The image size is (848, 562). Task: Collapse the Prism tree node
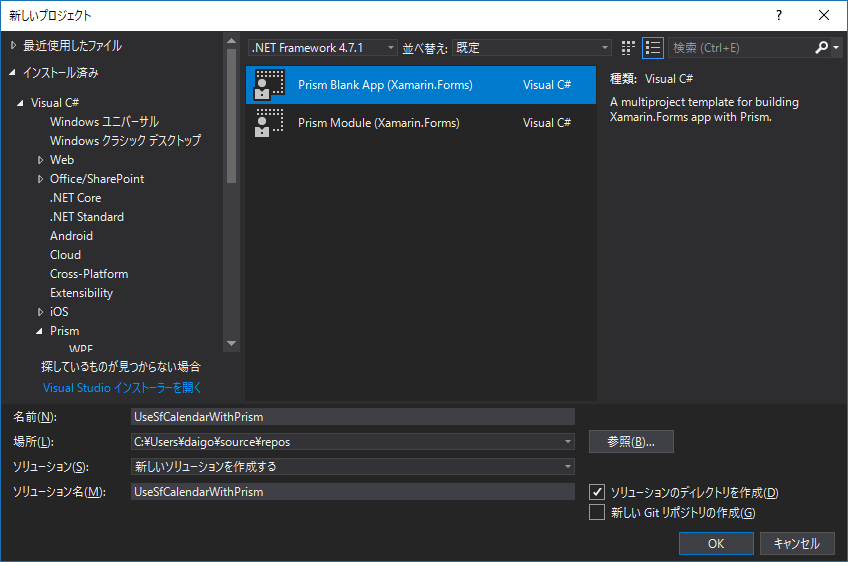pos(39,330)
